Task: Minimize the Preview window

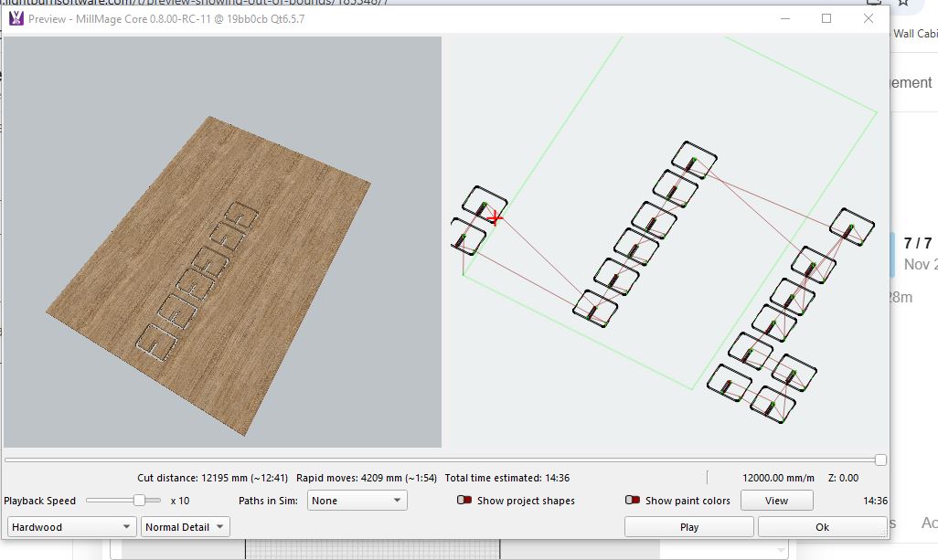Action: pos(784,19)
